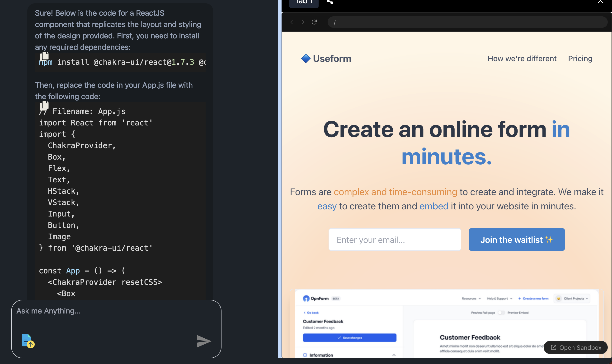The height and width of the screenshot is (364, 612).
Task: Click 'Then, replace the code' paragraph
Action: coord(114,91)
